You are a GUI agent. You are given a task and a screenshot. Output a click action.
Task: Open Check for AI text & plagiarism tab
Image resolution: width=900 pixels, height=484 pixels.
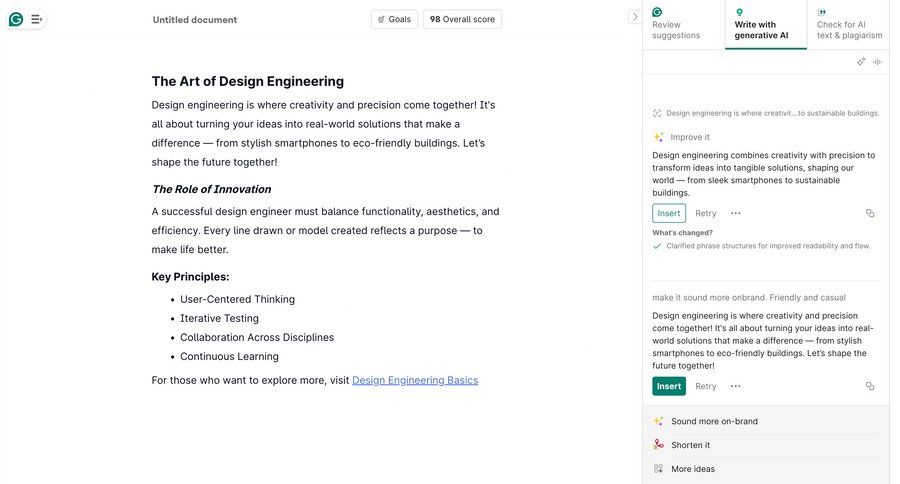pos(848,25)
